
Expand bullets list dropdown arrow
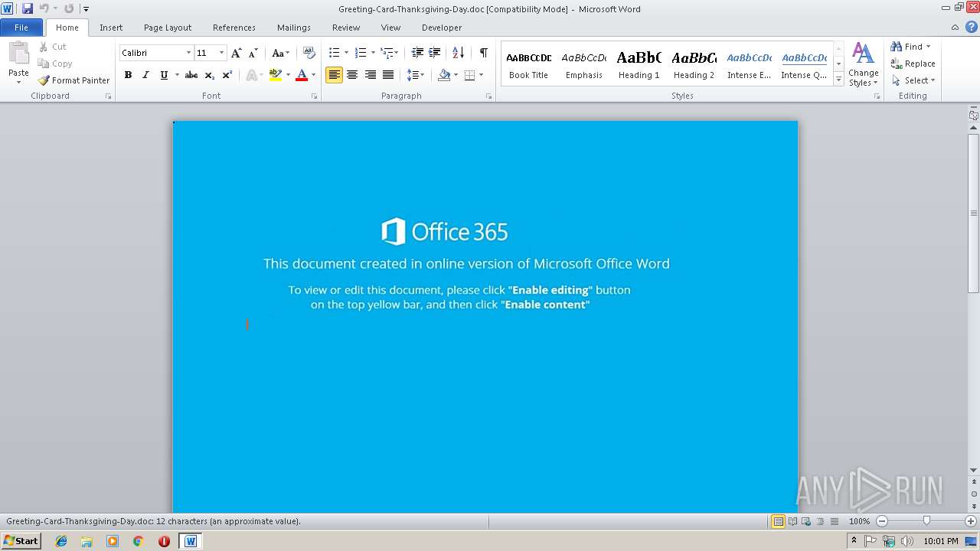[346, 53]
